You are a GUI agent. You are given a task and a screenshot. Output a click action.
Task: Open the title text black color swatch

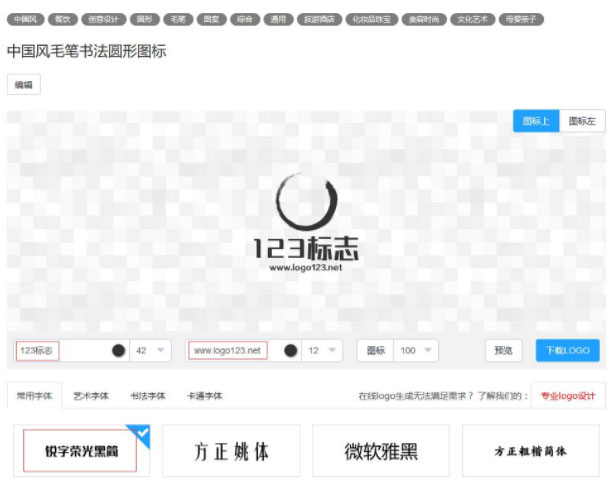pyautogui.click(x=118, y=351)
